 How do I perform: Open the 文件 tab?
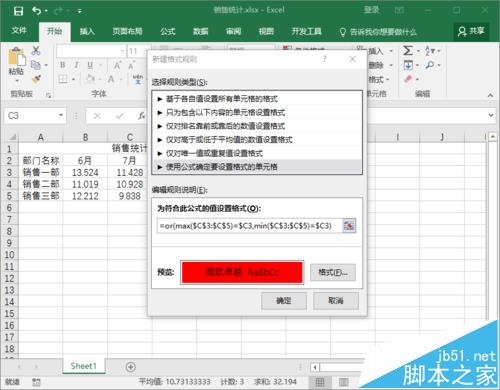coord(19,31)
